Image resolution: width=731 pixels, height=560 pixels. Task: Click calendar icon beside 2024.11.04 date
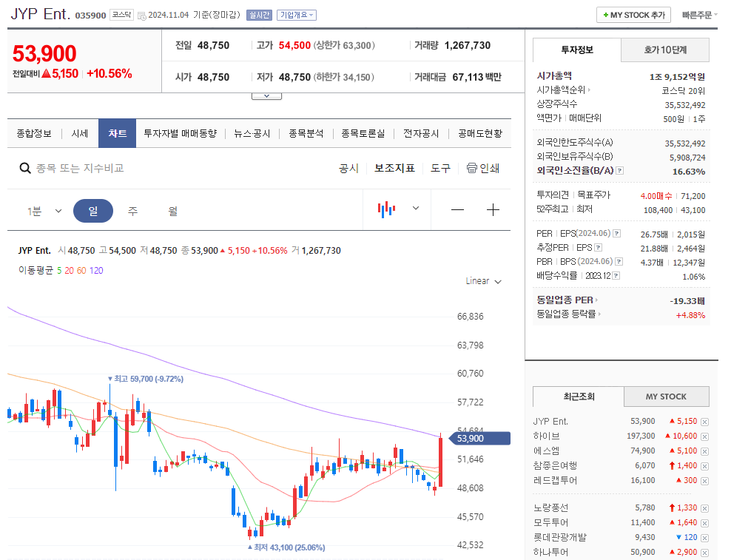142,16
